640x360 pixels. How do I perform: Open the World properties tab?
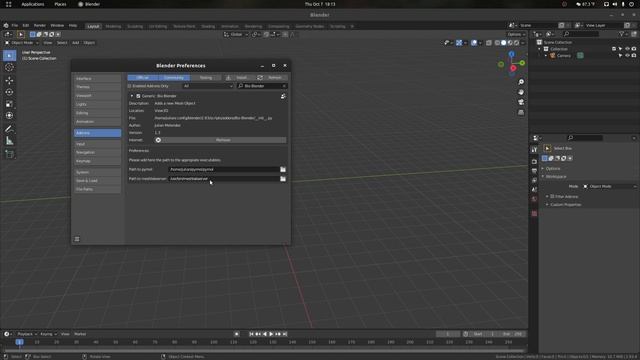pos(534,199)
